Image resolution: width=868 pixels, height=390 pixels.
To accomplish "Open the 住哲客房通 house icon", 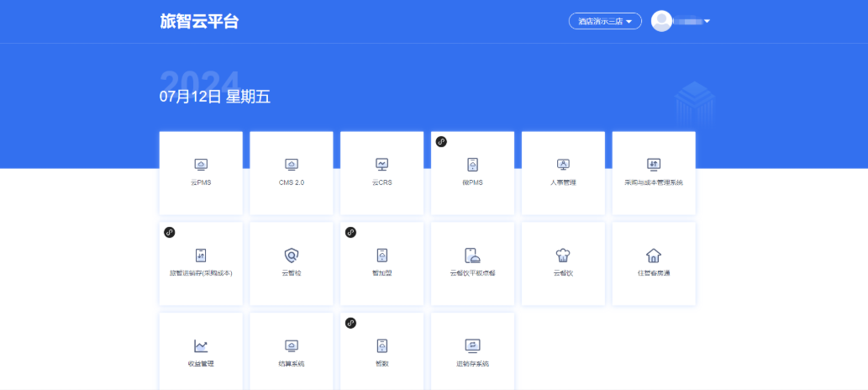I will (654, 262).
